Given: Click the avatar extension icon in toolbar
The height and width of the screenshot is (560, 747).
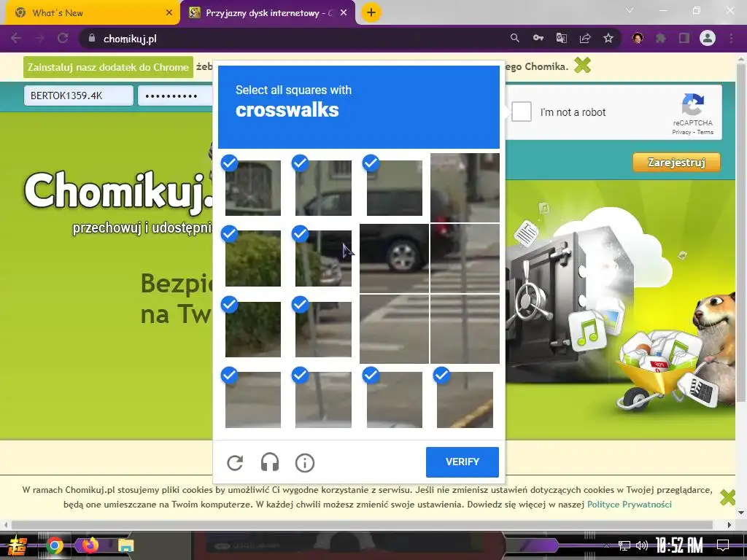Looking at the screenshot, I should (638, 38).
